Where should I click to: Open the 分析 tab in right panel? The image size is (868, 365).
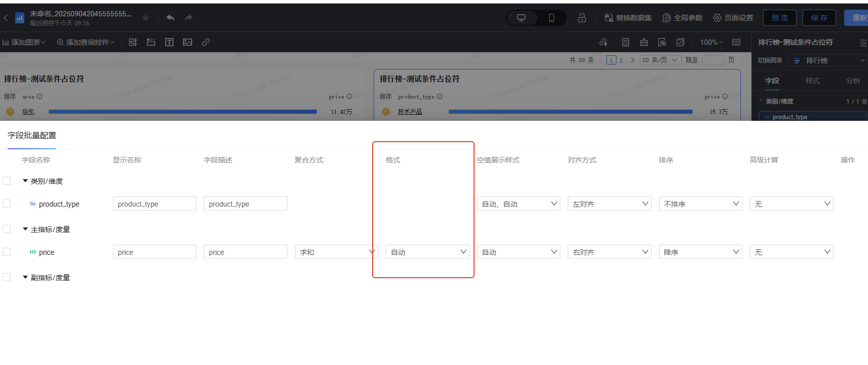(853, 81)
